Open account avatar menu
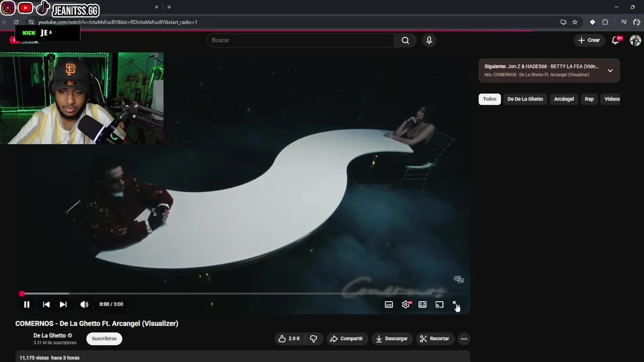644x362 pixels. click(635, 40)
